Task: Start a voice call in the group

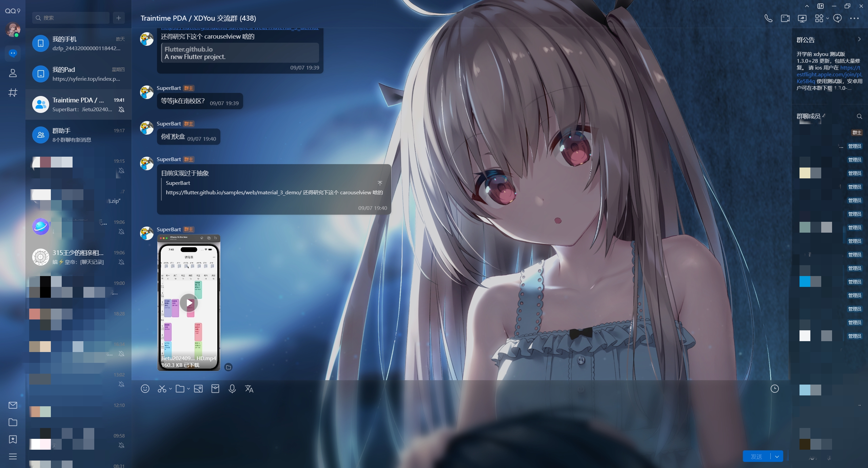Action: point(768,18)
